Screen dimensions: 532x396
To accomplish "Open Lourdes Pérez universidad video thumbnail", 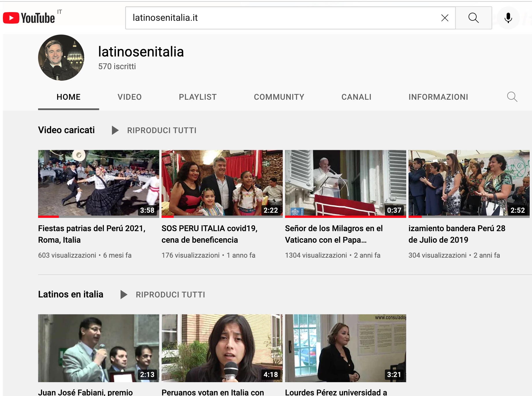I will pyautogui.click(x=346, y=348).
